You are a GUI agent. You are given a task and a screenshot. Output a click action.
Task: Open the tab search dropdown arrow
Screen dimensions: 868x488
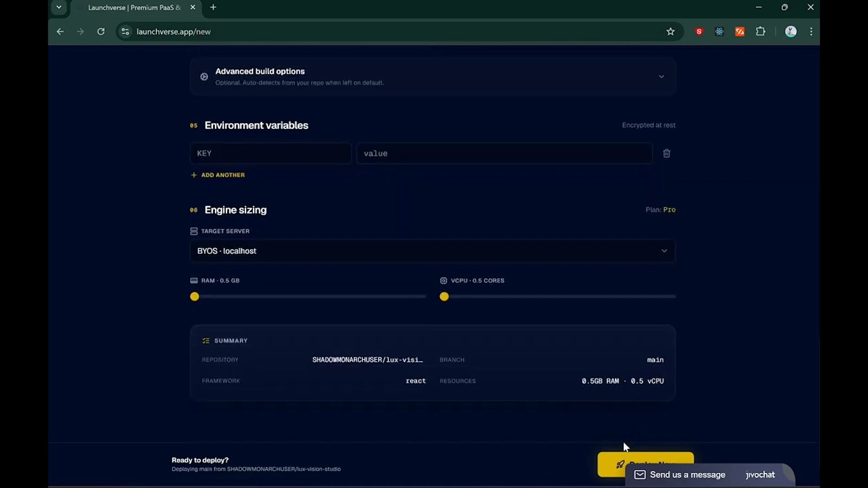59,8
